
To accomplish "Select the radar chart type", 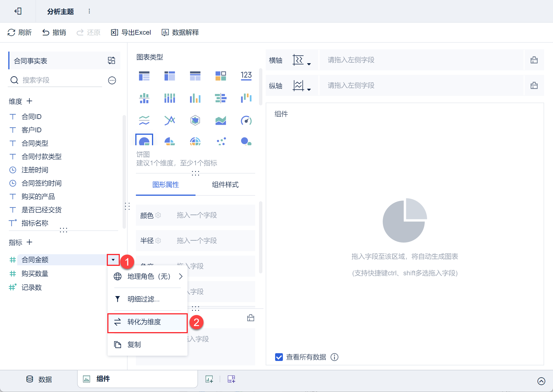I will (x=195, y=120).
